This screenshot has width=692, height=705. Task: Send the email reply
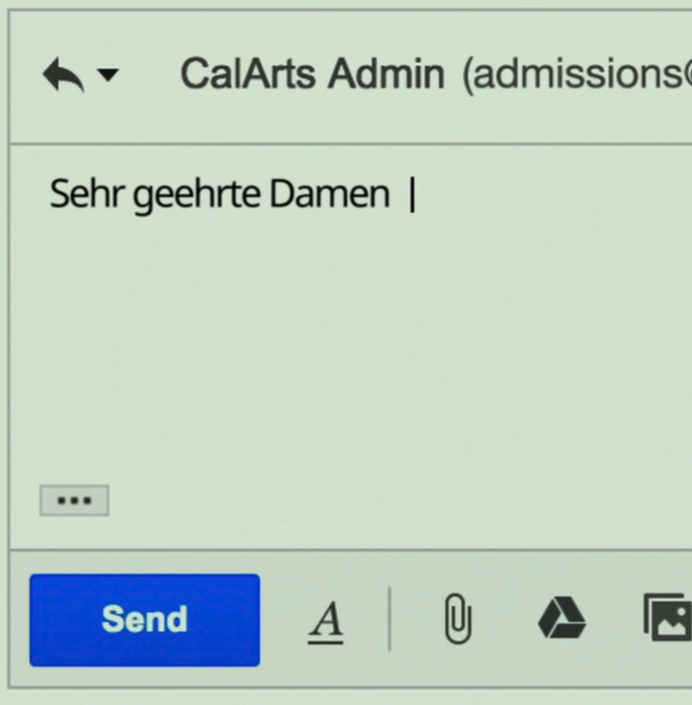click(x=144, y=620)
